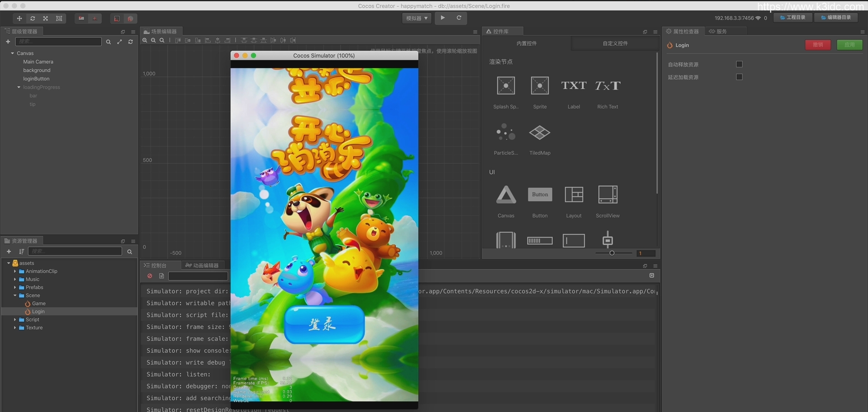Click the Sprite node icon
The width and height of the screenshot is (868, 412).
point(539,86)
